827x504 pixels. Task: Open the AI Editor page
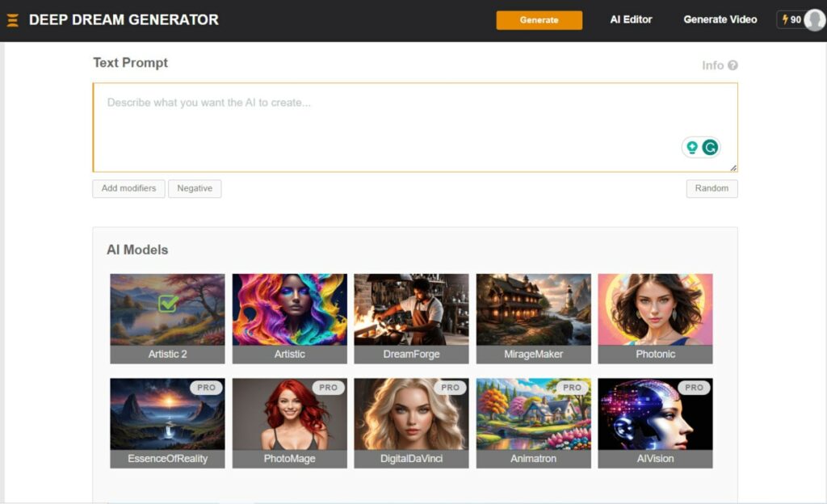pos(631,19)
